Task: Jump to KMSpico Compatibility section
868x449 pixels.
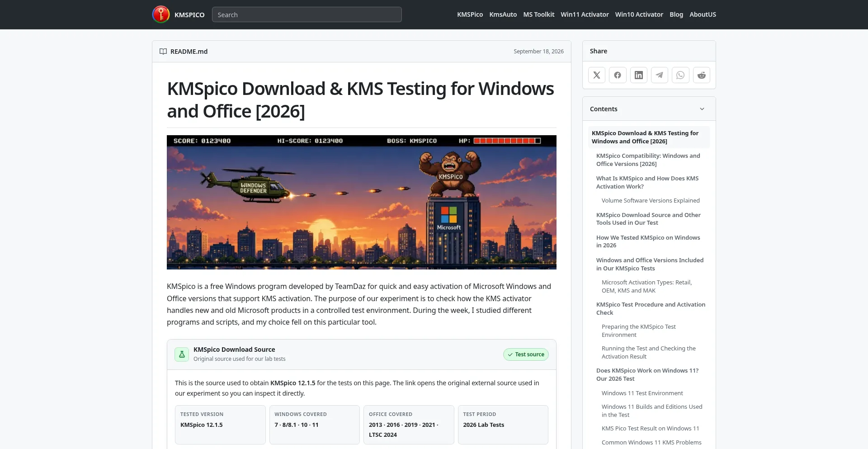Action: point(648,160)
